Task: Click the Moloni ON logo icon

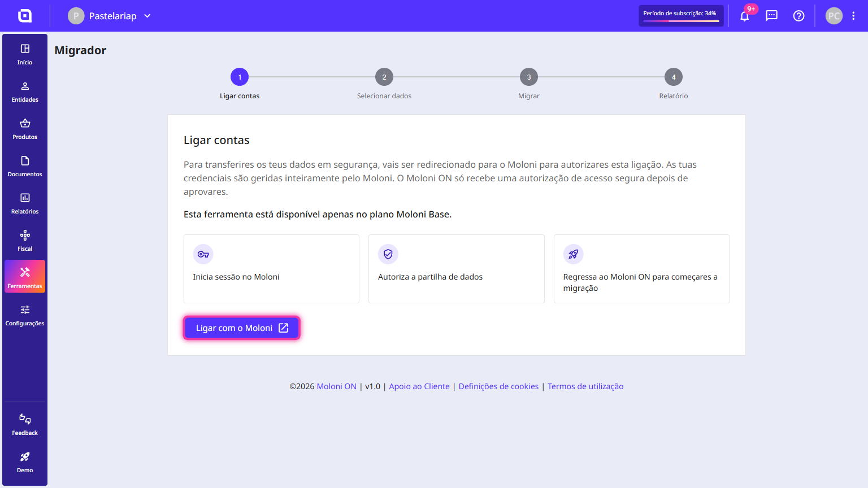Action: (x=25, y=16)
